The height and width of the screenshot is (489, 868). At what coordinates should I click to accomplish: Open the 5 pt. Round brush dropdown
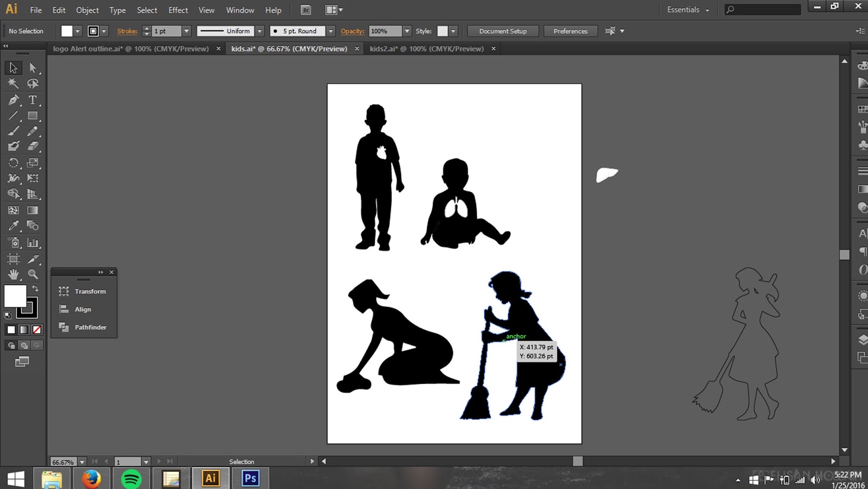[330, 31]
